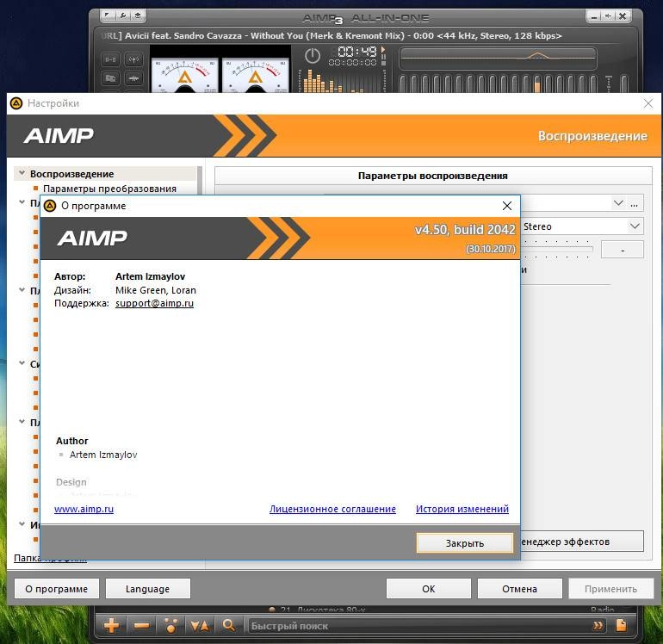Click the 00:49 time display
663x644 pixels.
coord(357,52)
